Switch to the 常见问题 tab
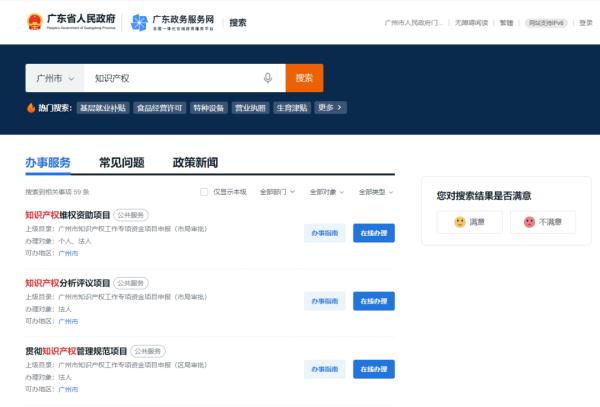This screenshot has width=600, height=407. click(122, 163)
